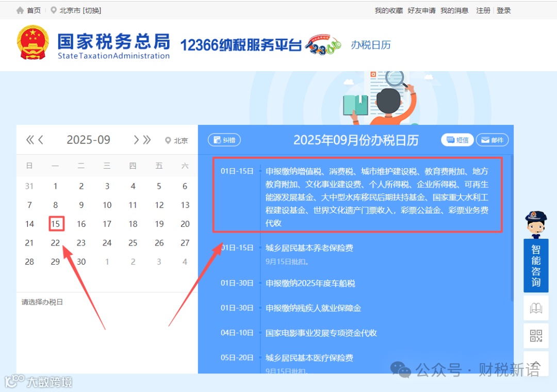
Task: Select 首页 in the top menu
Action: click(x=33, y=10)
